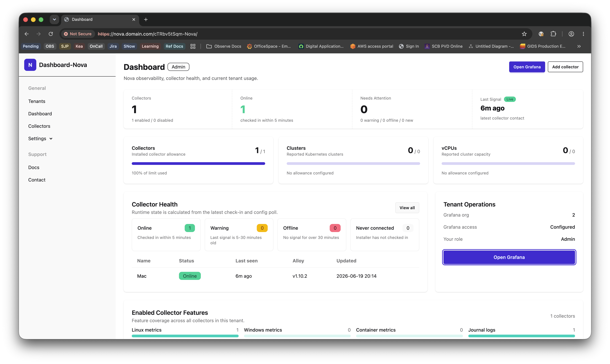Click the Warning health status card

tap(239, 235)
